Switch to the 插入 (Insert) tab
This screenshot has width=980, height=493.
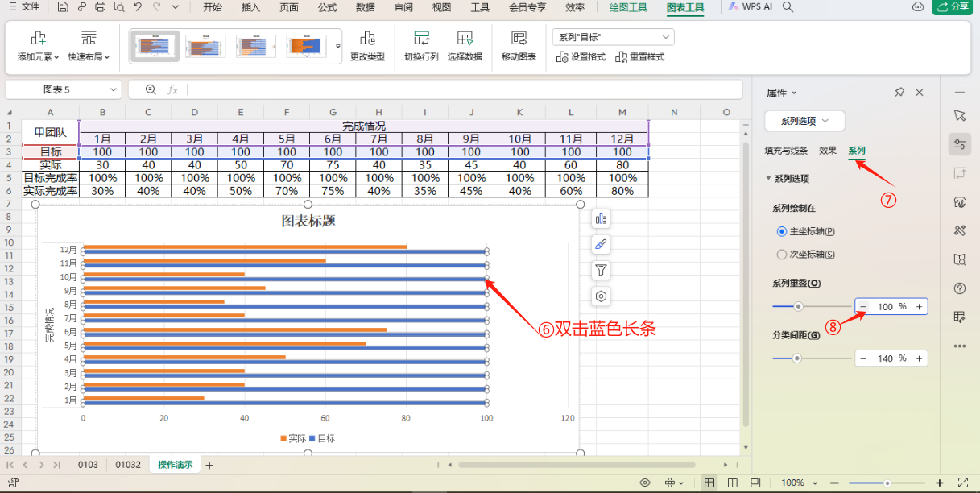click(x=250, y=7)
